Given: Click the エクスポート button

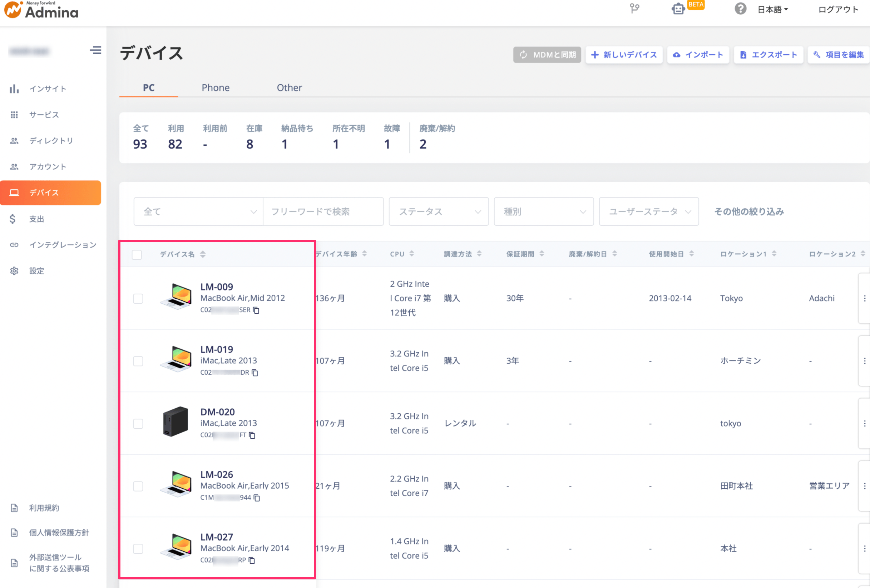Looking at the screenshot, I should click(768, 55).
